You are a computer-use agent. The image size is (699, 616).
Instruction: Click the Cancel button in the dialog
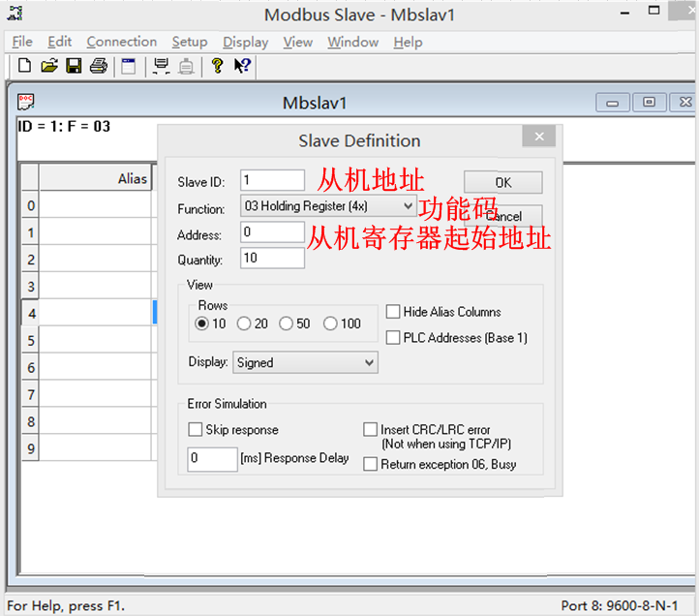click(x=502, y=217)
